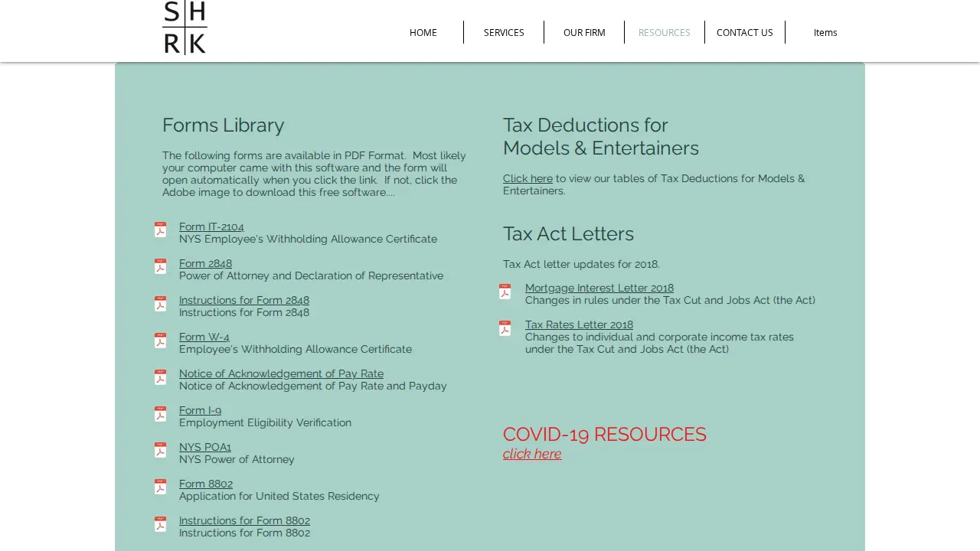The width and height of the screenshot is (980, 551).
Task: Click the PDF icon beside Form 8802
Action: point(160,487)
